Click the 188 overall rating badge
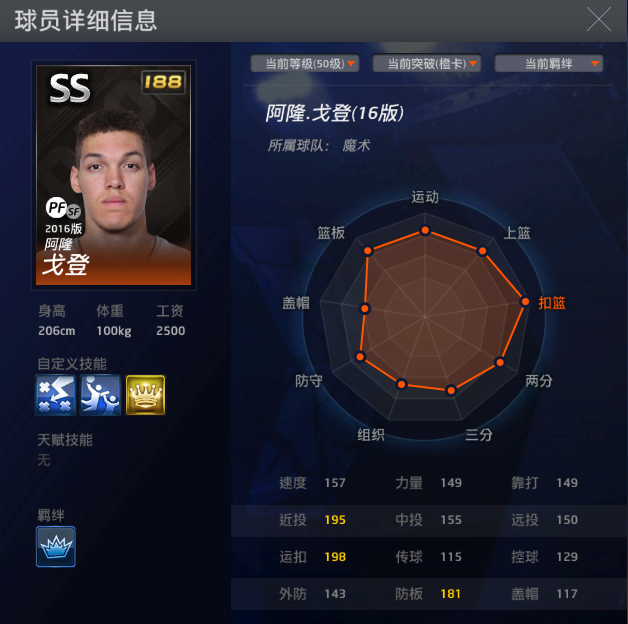628x624 pixels. pos(163,82)
